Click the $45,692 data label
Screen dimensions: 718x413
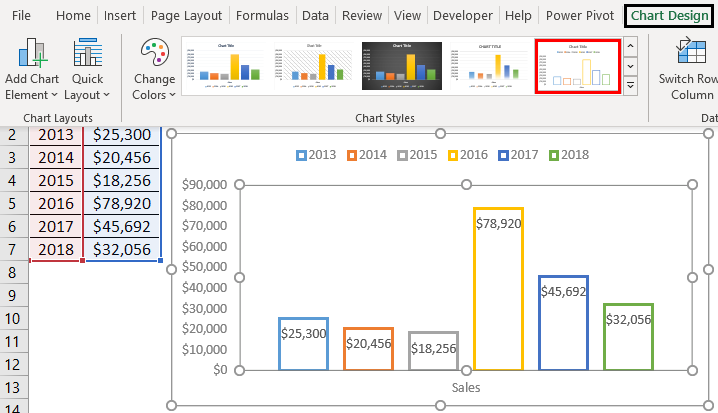click(564, 292)
